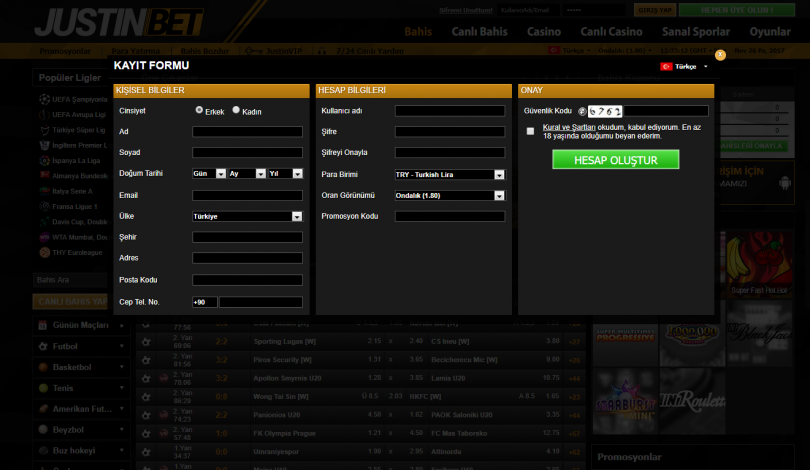810x470 pixels.
Task: Click the Beyzbol sidebar icon
Action: [43, 430]
